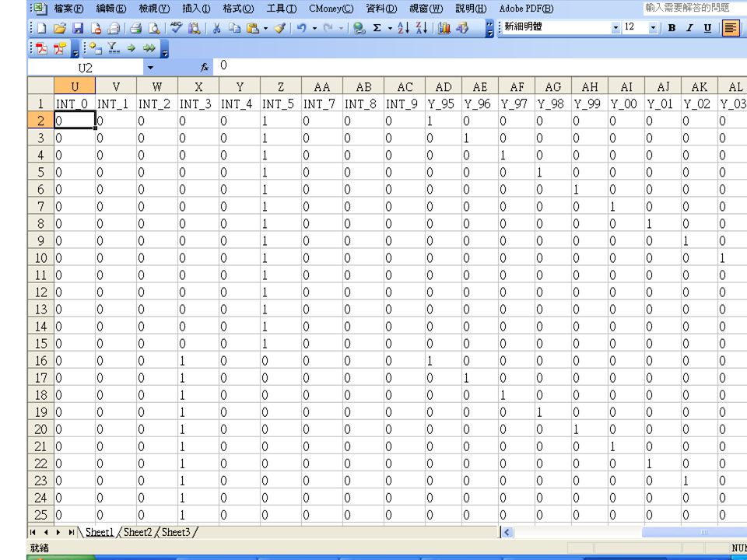Click the single green arrow toolbar icon
This screenshot has height=560, width=747.
(132, 48)
